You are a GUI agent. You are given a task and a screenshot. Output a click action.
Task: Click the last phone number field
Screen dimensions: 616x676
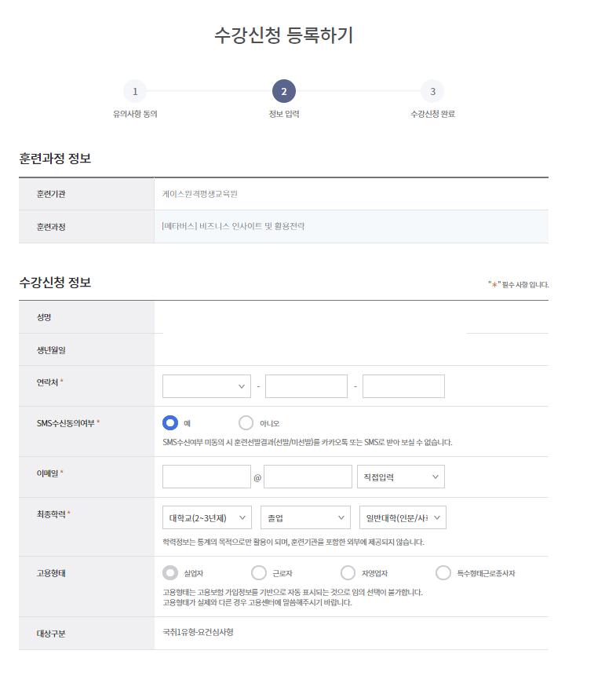click(x=403, y=386)
